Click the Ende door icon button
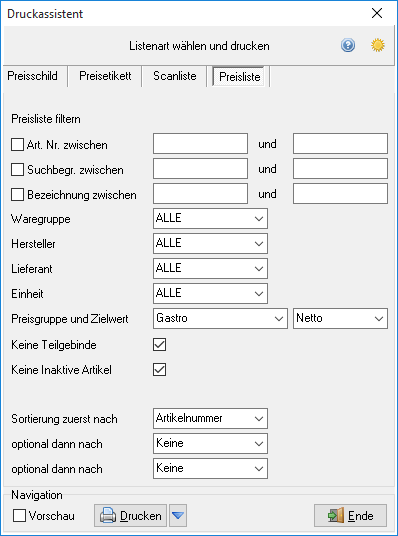This screenshot has height=536, width=398. [350, 515]
